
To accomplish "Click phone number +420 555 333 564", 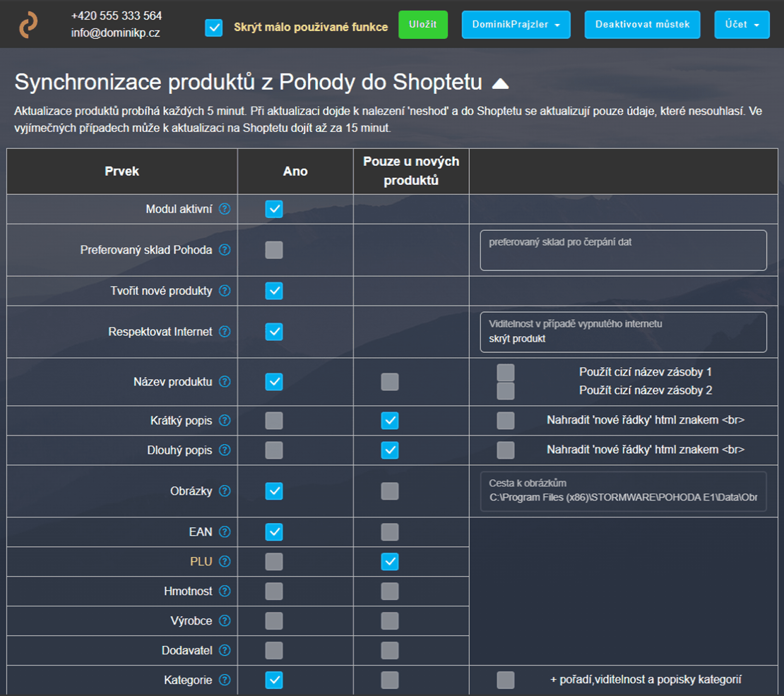I will (x=117, y=16).
